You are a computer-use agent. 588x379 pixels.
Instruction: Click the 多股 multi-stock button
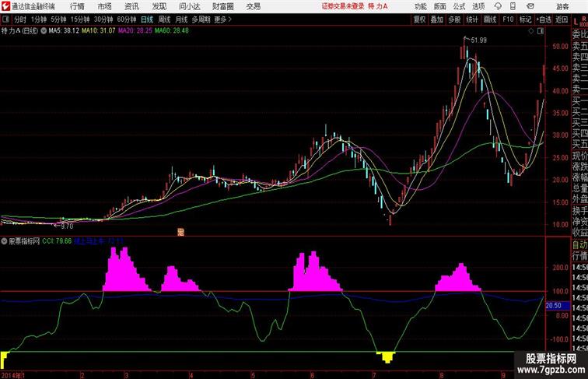click(454, 19)
